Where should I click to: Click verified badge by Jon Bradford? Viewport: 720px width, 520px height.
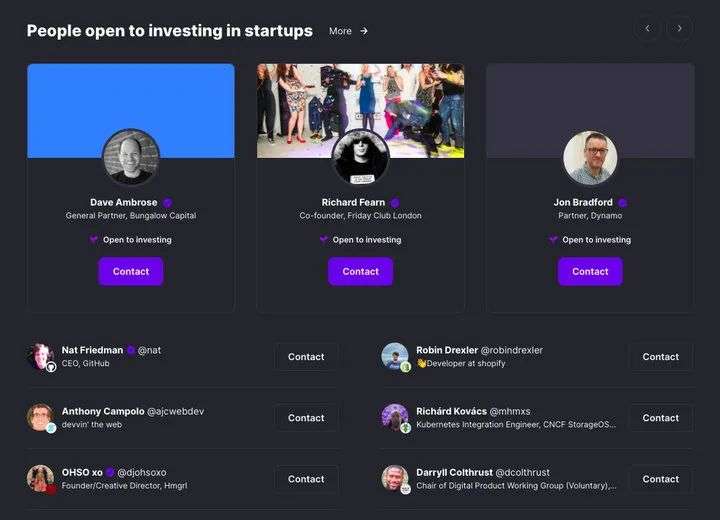click(x=623, y=202)
